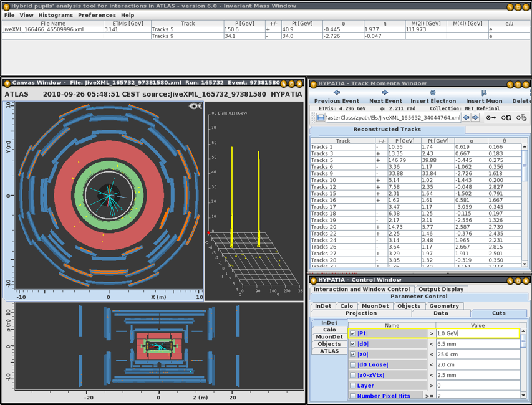
Task: Switch to the Output Display tab
Action: pos(441,289)
